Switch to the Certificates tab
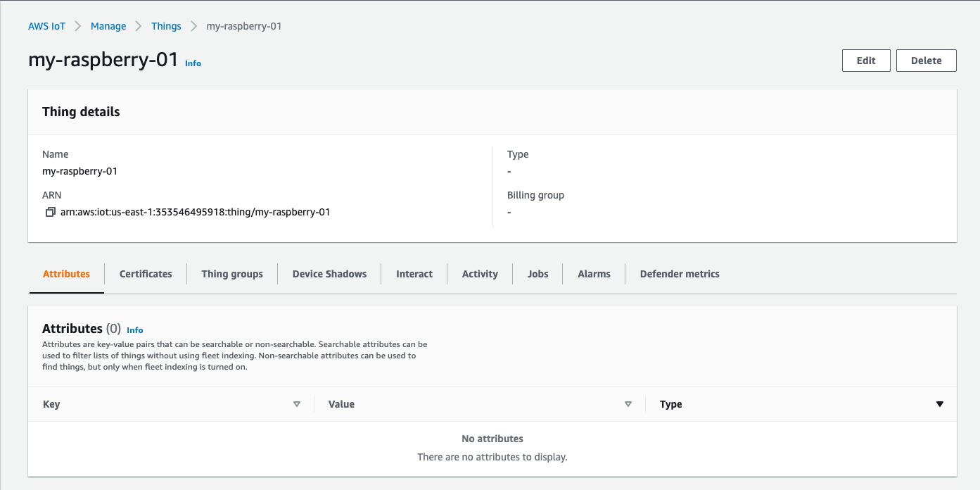 [x=146, y=274]
